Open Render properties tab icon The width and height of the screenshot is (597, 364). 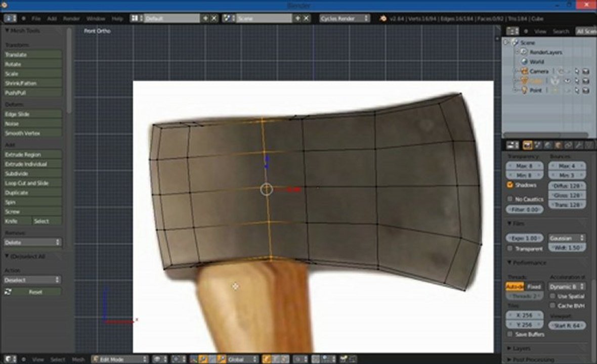[x=527, y=145]
